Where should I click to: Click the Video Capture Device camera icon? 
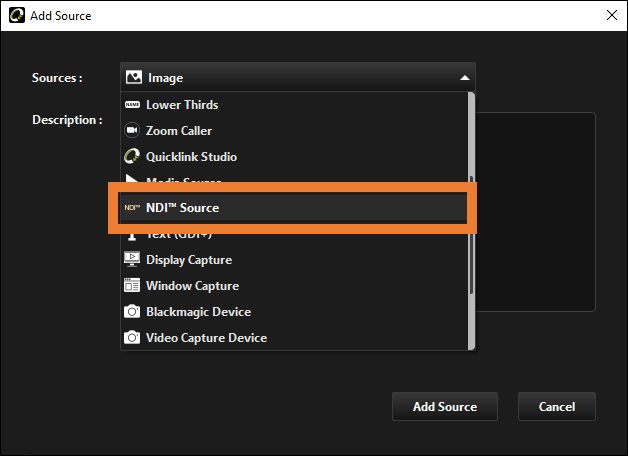[x=132, y=337]
